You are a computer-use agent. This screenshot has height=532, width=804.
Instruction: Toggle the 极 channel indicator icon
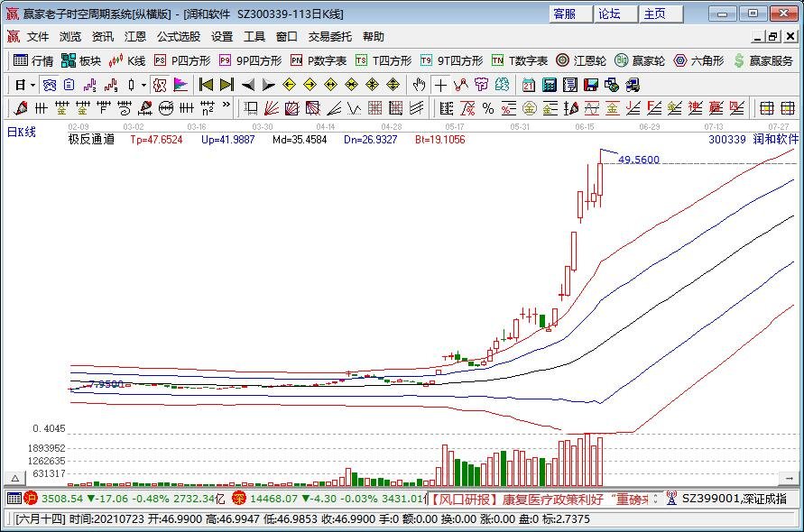[x=160, y=85]
